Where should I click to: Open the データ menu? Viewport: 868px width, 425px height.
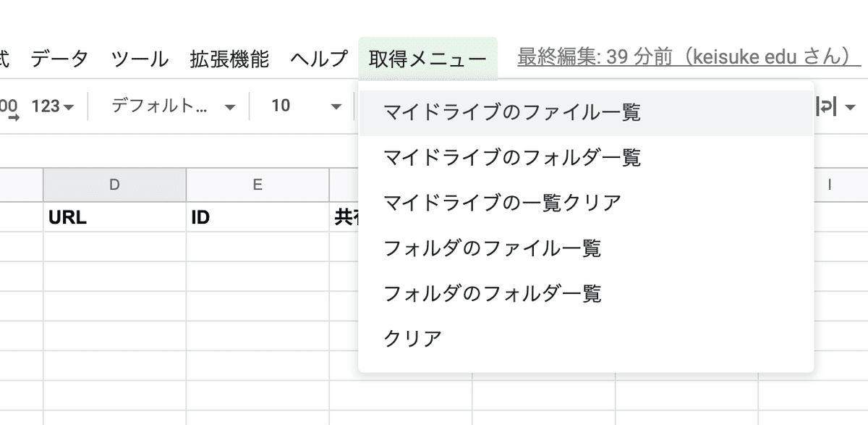pyautogui.click(x=60, y=56)
